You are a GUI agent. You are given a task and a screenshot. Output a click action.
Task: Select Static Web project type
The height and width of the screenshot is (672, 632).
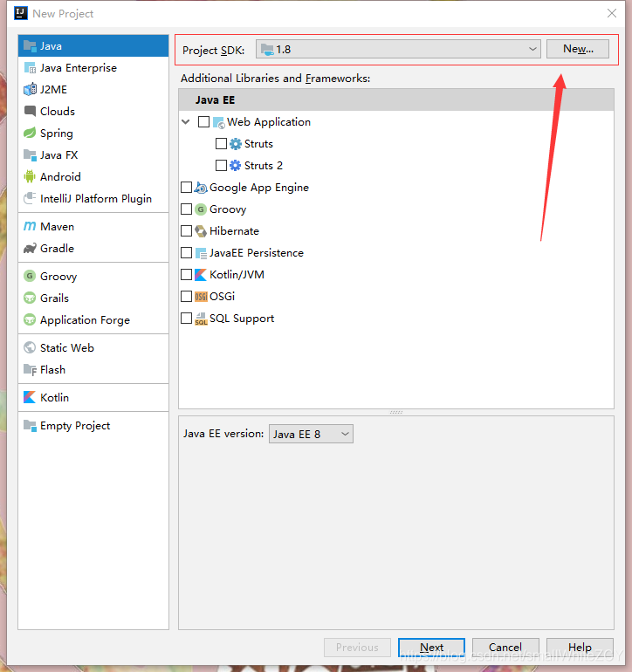tap(93, 347)
